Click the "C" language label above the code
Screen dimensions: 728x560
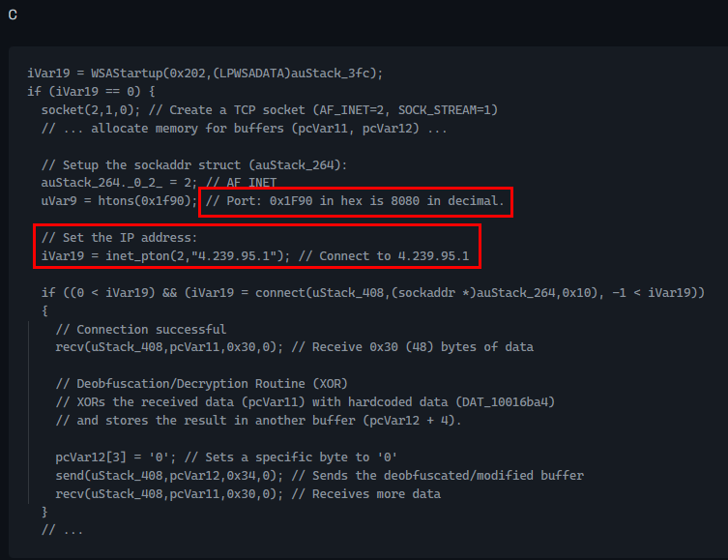coord(13,15)
